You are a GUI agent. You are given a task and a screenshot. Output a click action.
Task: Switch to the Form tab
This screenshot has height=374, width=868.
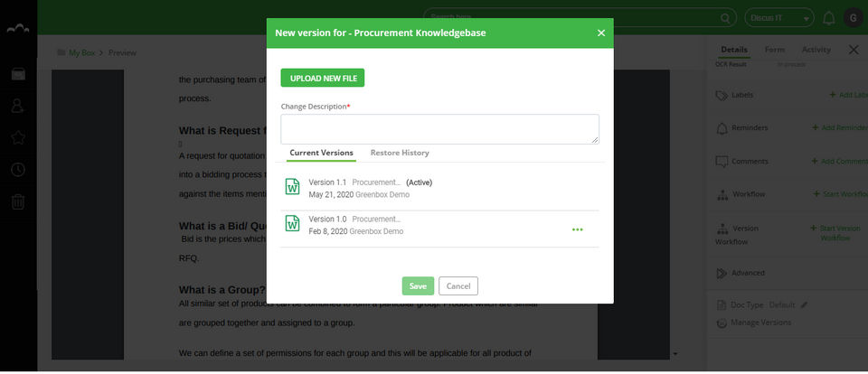pos(775,50)
